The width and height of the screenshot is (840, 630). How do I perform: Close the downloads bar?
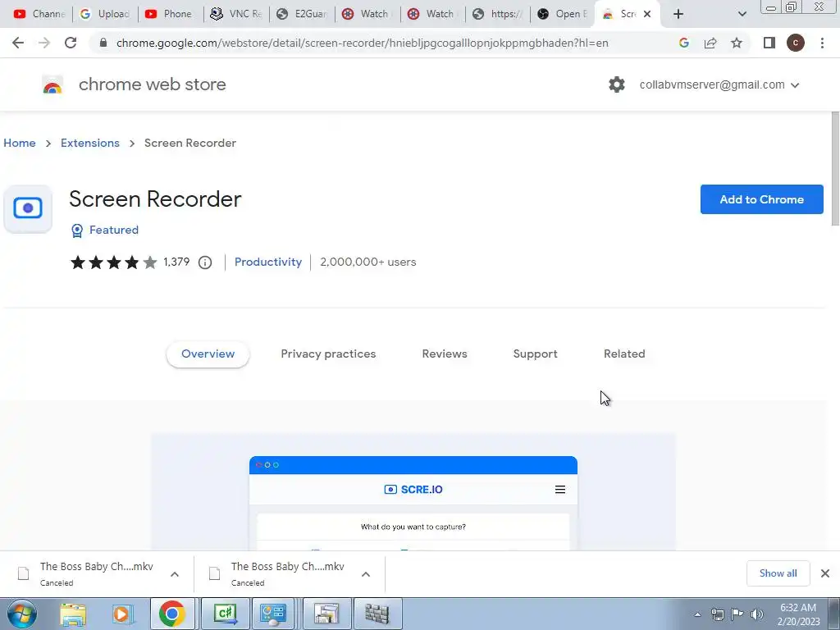(825, 573)
